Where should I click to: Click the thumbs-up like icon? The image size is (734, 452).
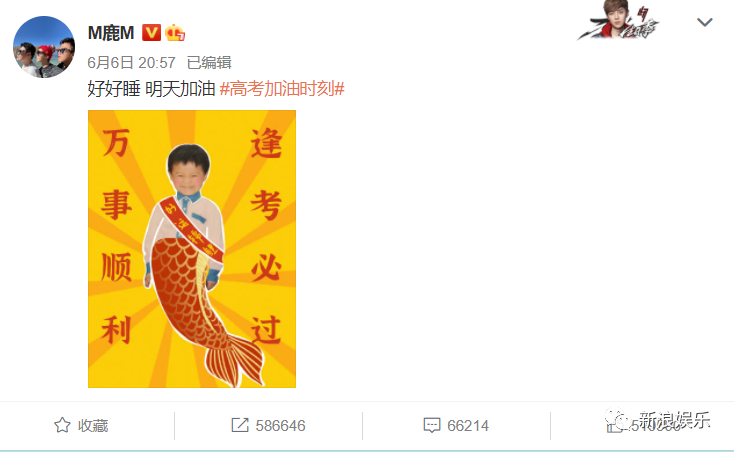pyautogui.click(x=614, y=425)
